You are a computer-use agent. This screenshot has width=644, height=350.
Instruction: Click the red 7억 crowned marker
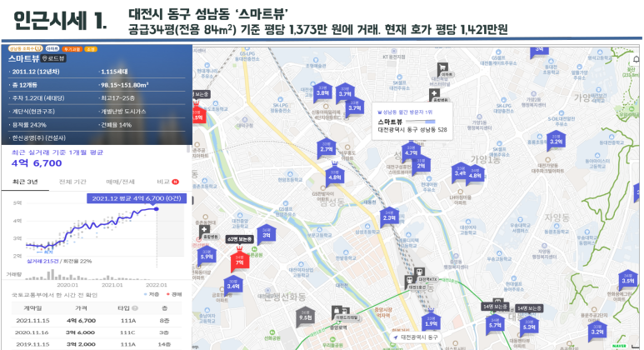(239, 262)
